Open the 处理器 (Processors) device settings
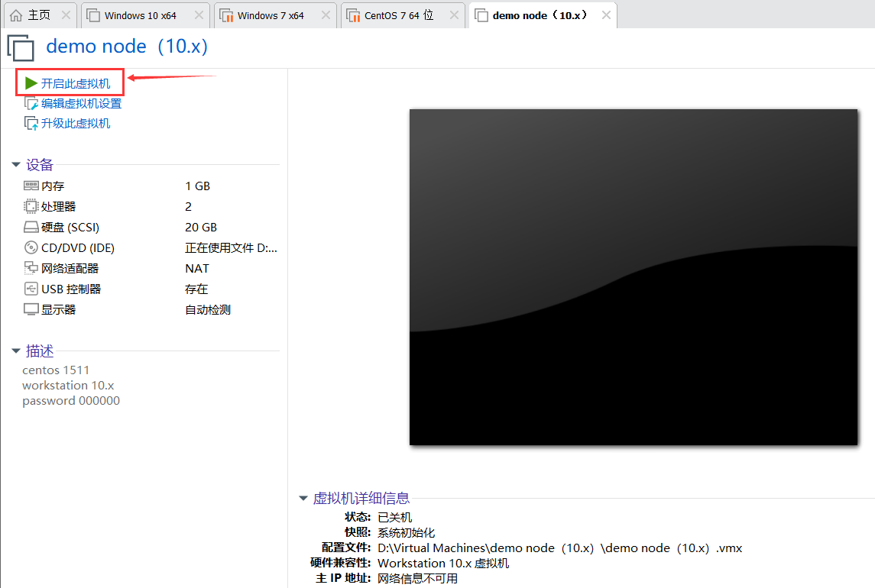The image size is (875, 588). (x=53, y=205)
